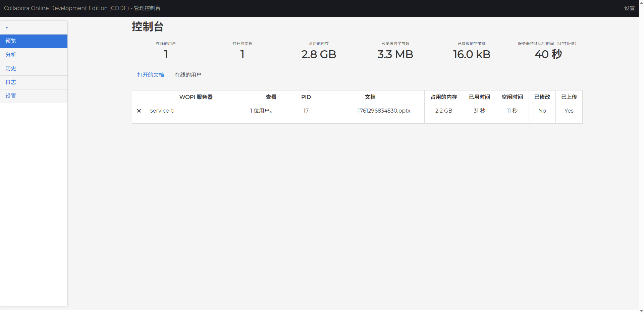The width and height of the screenshot is (644, 314).
Task: Kill the pptx document session with X
Action: [139, 111]
